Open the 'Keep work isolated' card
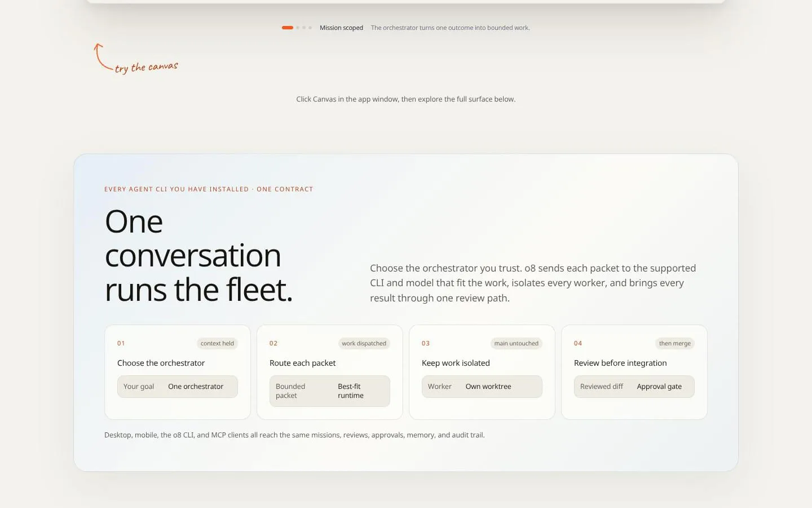 pyautogui.click(x=482, y=372)
